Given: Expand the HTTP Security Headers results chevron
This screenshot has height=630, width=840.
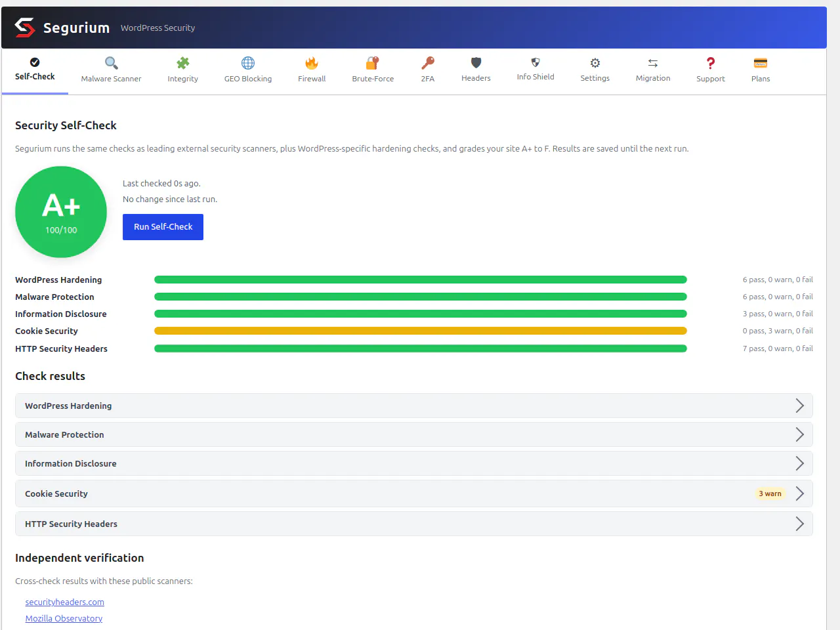Looking at the screenshot, I should click(799, 524).
